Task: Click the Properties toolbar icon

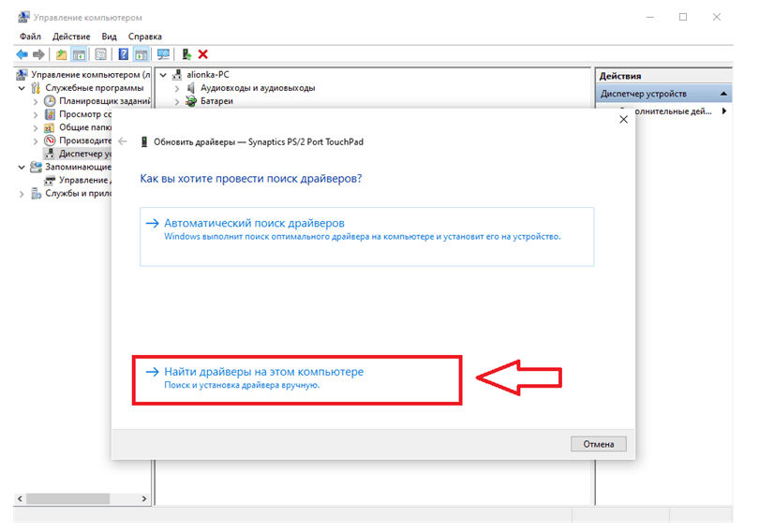Action: [100, 54]
